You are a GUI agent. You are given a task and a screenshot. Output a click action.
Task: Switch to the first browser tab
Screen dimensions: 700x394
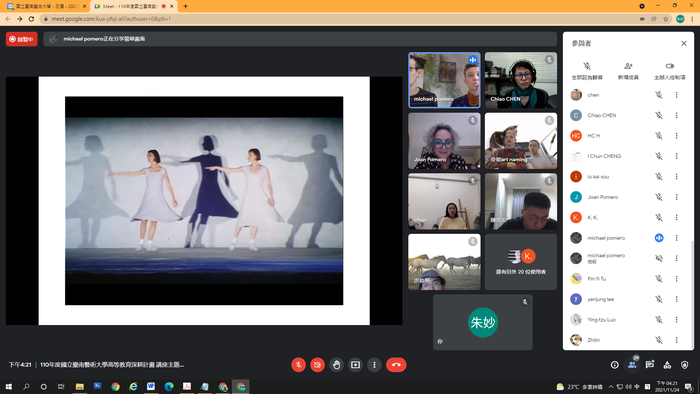tap(46, 6)
